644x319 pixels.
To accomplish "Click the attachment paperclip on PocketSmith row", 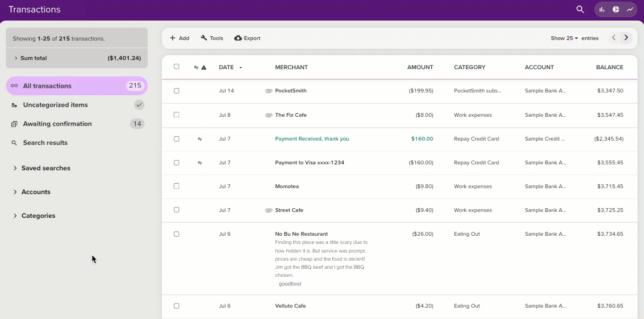I will (x=269, y=91).
